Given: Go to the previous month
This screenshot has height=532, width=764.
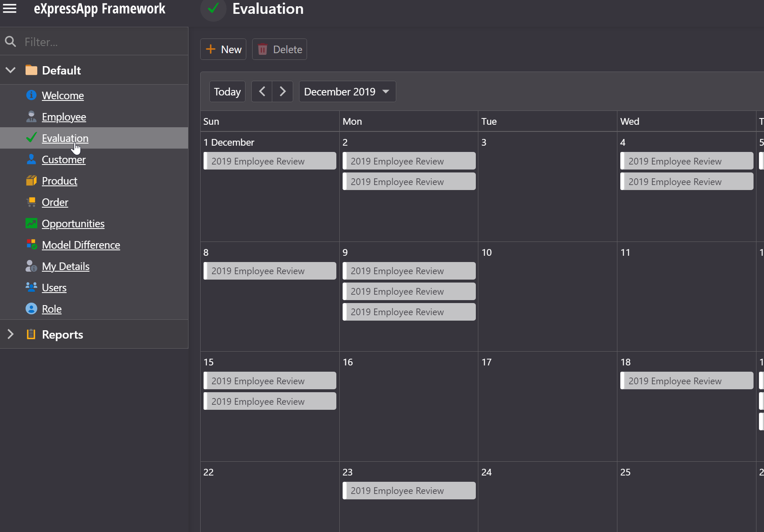Looking at the screenshot, I should [x=262, y=91].
